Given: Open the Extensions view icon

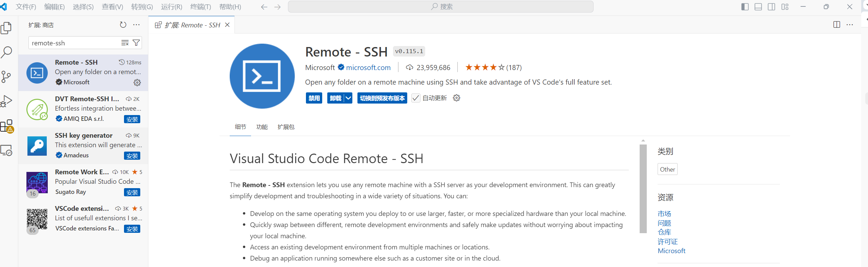Looking at the screenshot, I should tap(6, 126).
